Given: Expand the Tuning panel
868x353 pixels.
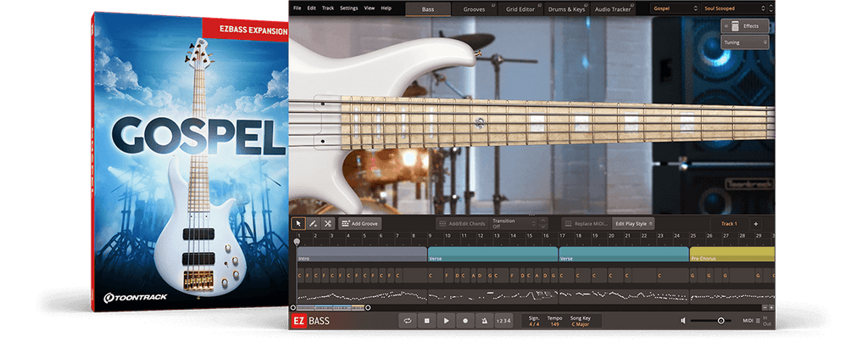Looking at the screenshot, I should 744,42.
